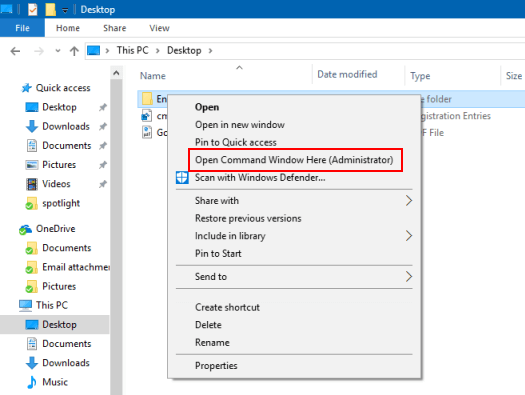The width and height of the screenshot is (525, 395).
Task: Click the selected folder icon in file list
Action: pos(147,99)
